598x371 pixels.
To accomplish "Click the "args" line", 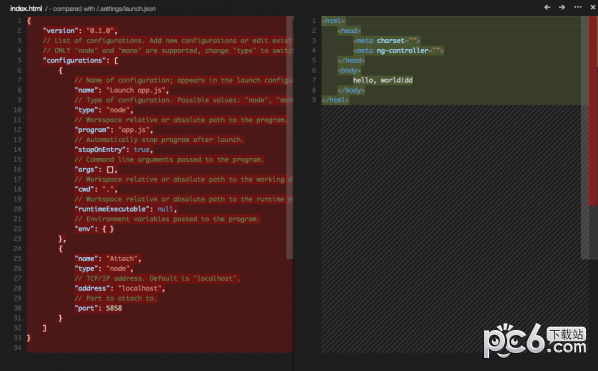I will [x=96, y=169].
